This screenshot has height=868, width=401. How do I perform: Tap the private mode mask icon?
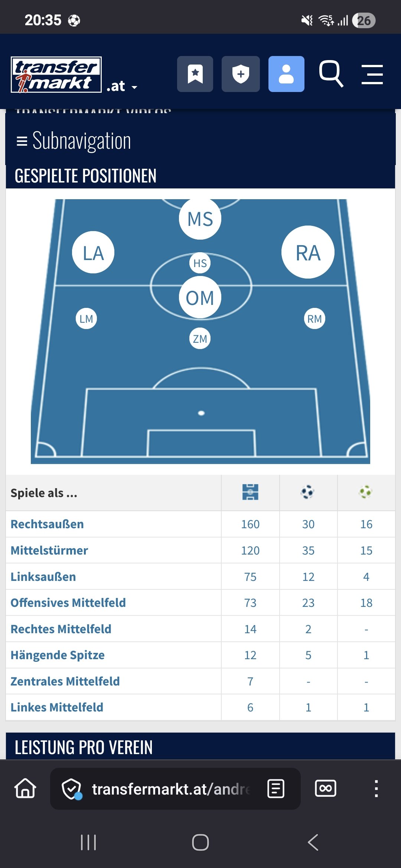coord(326,789)
